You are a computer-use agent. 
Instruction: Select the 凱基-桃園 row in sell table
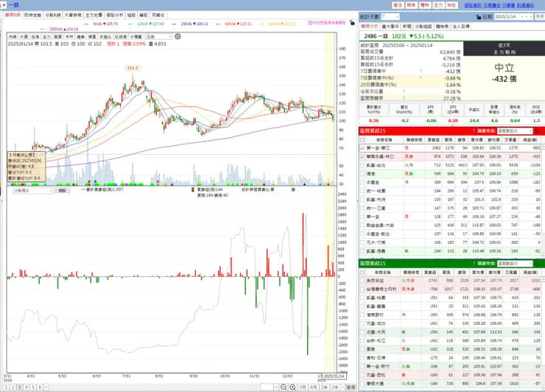click(451, 298)
